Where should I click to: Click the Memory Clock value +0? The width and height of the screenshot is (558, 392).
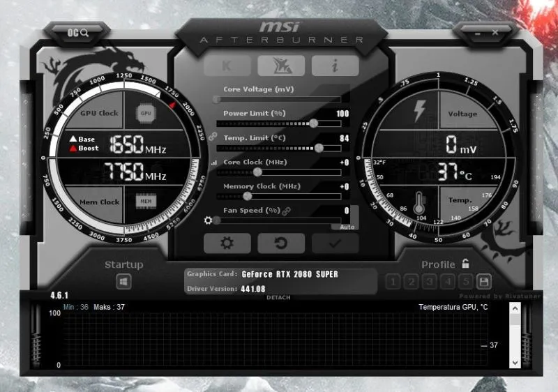click(x=345, y=187)
